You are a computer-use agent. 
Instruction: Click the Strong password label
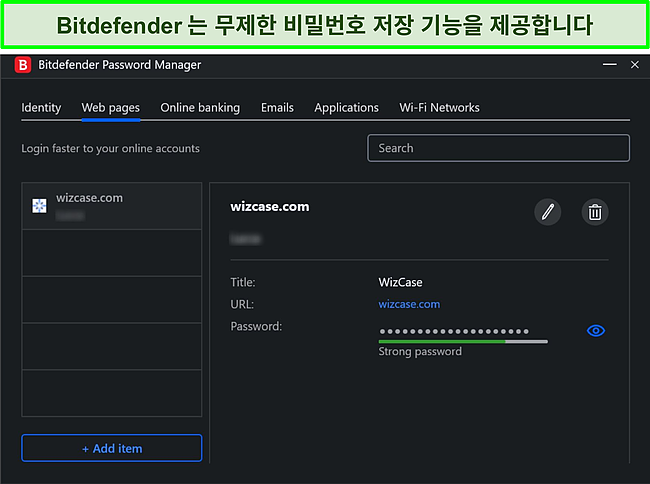click(420, 352)
